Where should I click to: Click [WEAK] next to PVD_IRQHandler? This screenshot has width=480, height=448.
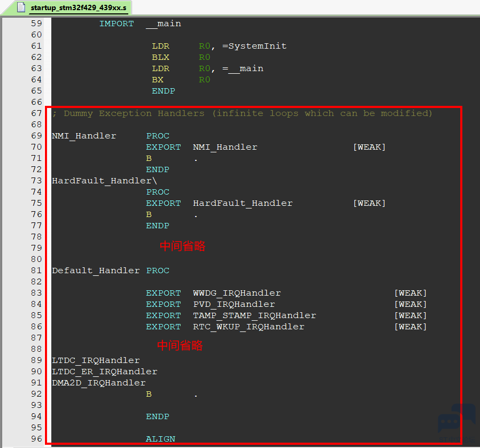tap(410, 304)
